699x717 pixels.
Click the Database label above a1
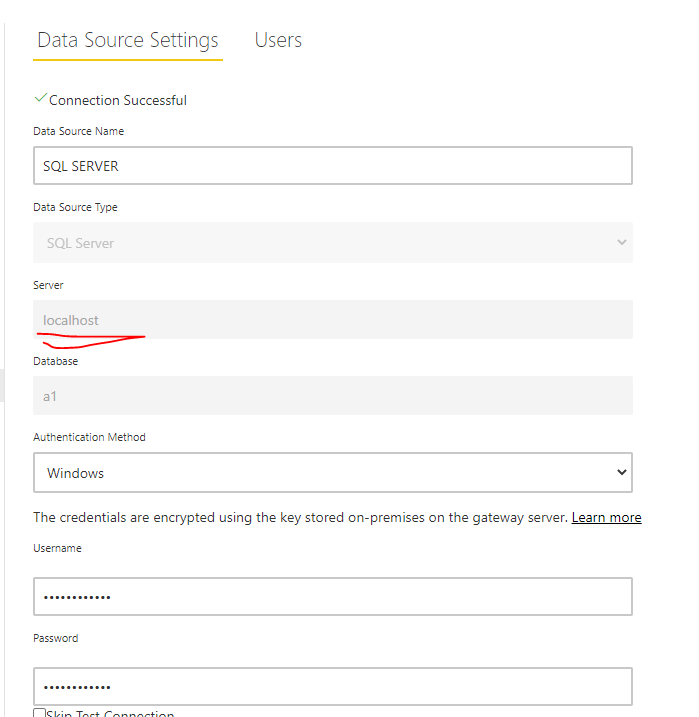tap(55, 361)
